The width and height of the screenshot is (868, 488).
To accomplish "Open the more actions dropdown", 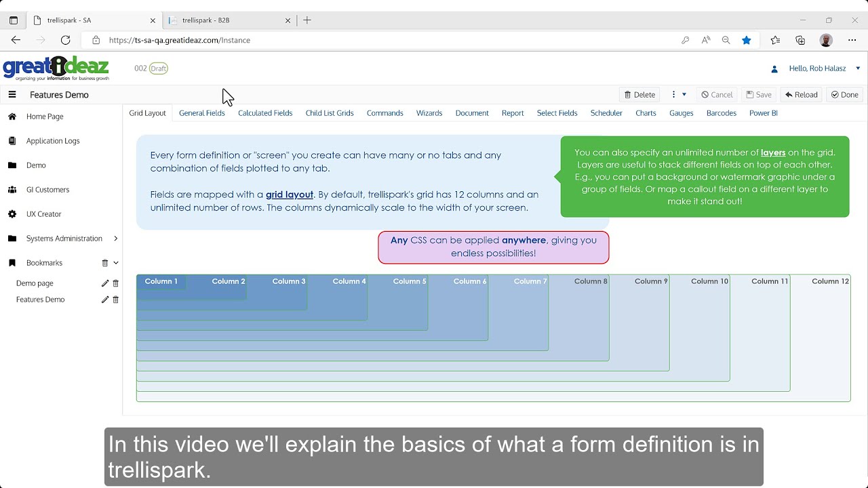I will pos(679,95).
